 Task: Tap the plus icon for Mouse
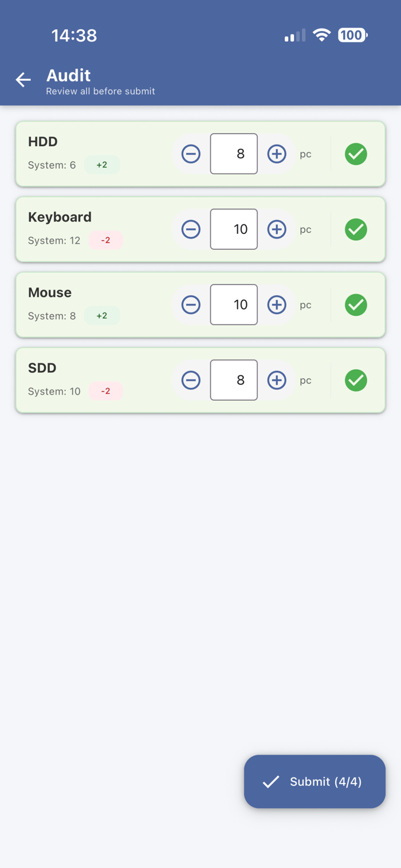click(277, 304)
